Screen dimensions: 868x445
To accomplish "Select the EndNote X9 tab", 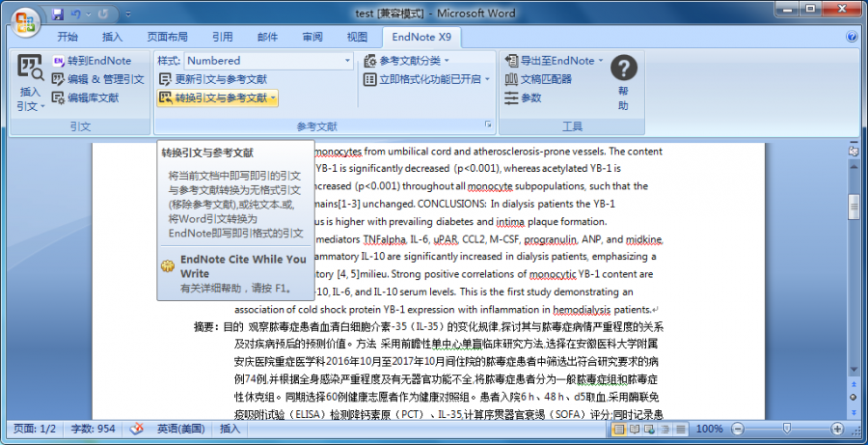I will click(421, 37).
